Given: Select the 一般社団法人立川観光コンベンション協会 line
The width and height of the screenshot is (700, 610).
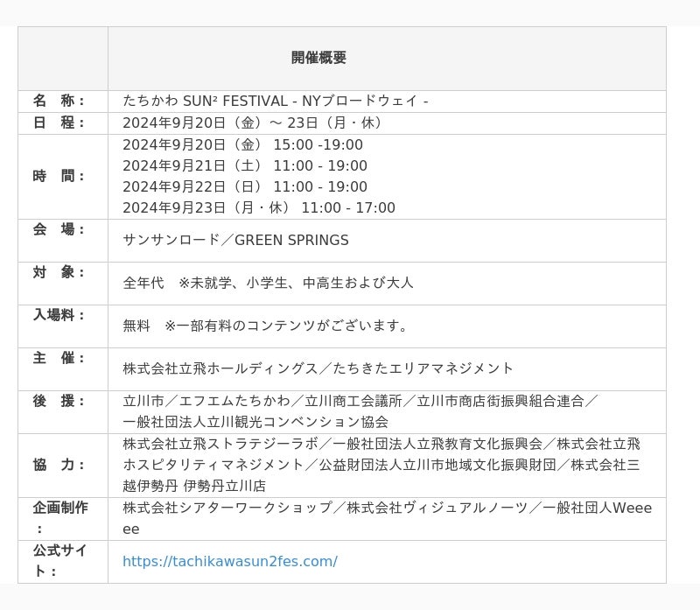Looking at the screenshot, I should [255, 423].
